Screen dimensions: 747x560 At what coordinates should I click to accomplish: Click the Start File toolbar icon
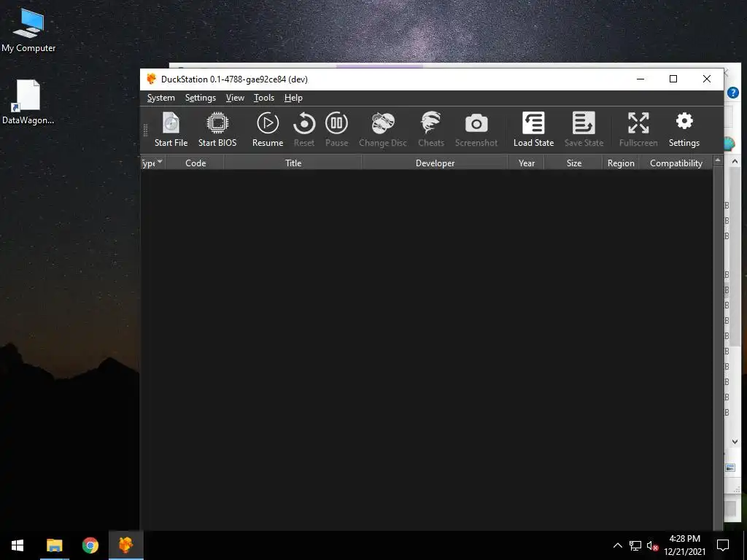tap(171, 129)
